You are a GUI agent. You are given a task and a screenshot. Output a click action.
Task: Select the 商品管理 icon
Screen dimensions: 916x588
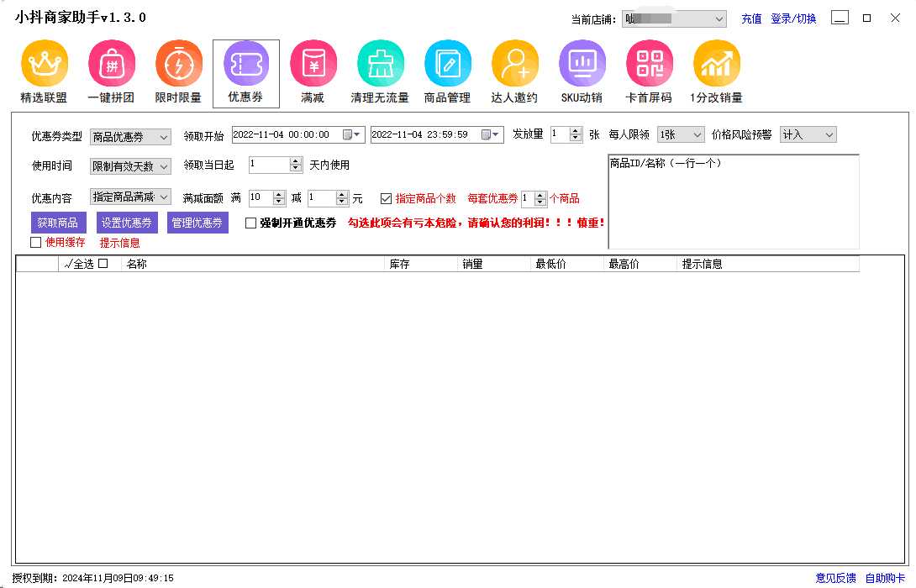pyautogui.click(x=447, y=64)
